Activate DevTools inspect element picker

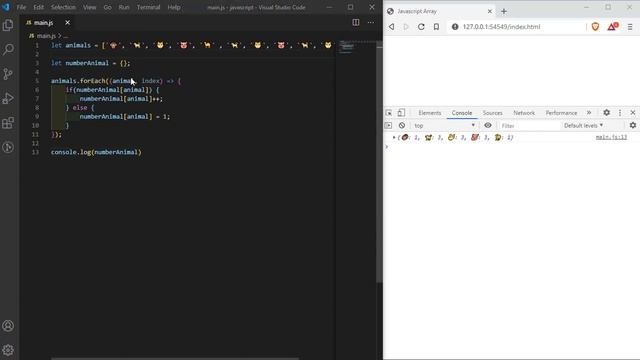[x=389, y=113]
